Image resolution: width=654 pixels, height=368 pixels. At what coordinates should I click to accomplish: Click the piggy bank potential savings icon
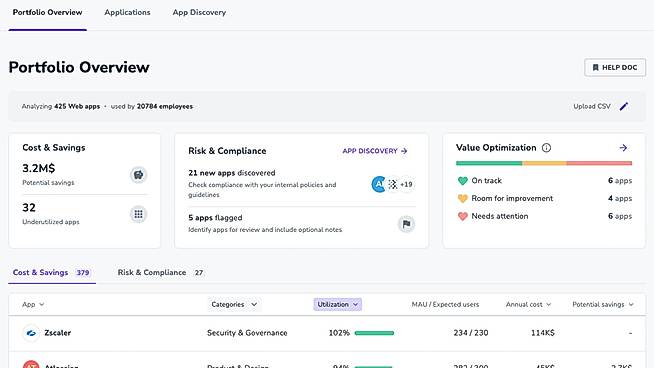[138, 174]
